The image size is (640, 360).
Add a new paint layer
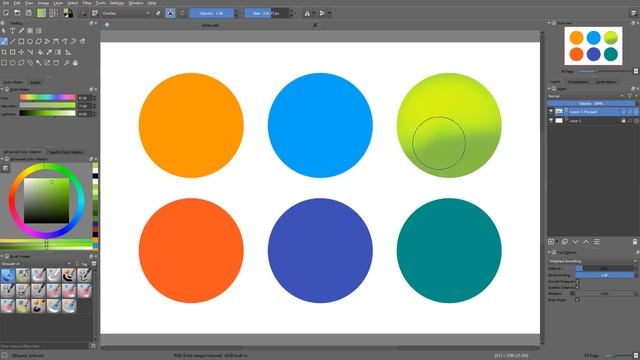click(x=551, y=242)
